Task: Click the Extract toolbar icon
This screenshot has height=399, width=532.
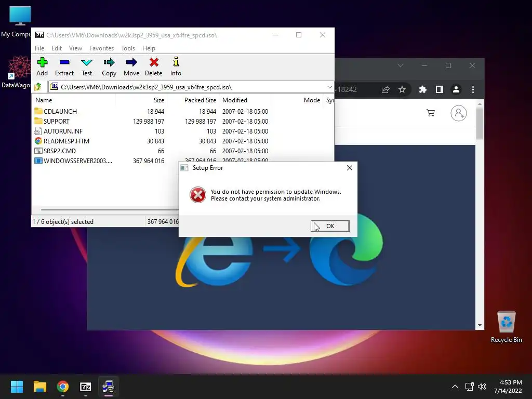Action: 64,66
